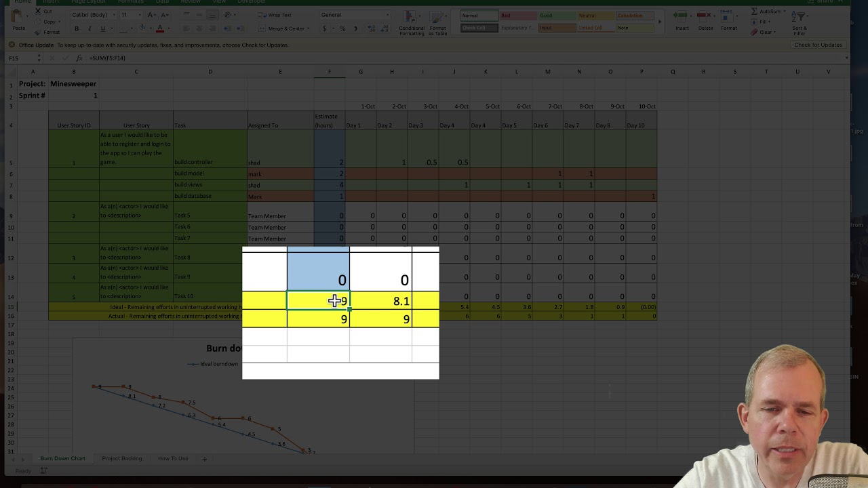The height and width of the screenshot is (488, 868).
Task: Click Merge & Center
Action: [x=282, y=28]
